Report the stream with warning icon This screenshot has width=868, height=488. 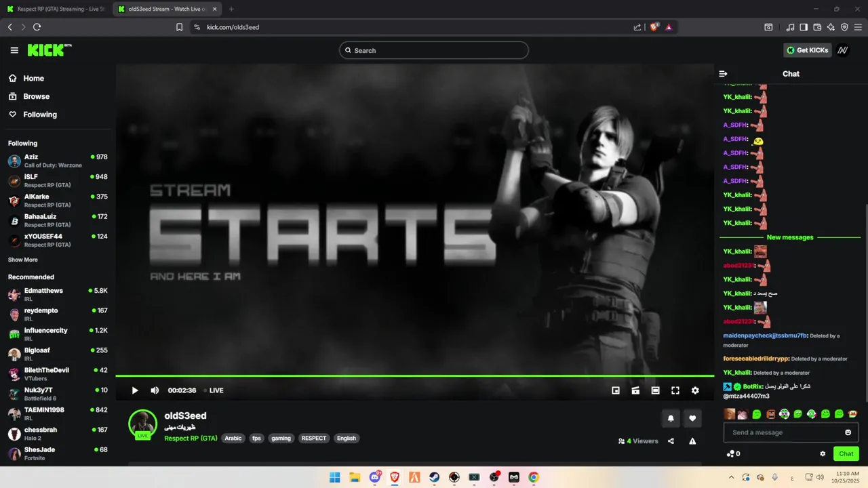[692, 441]
